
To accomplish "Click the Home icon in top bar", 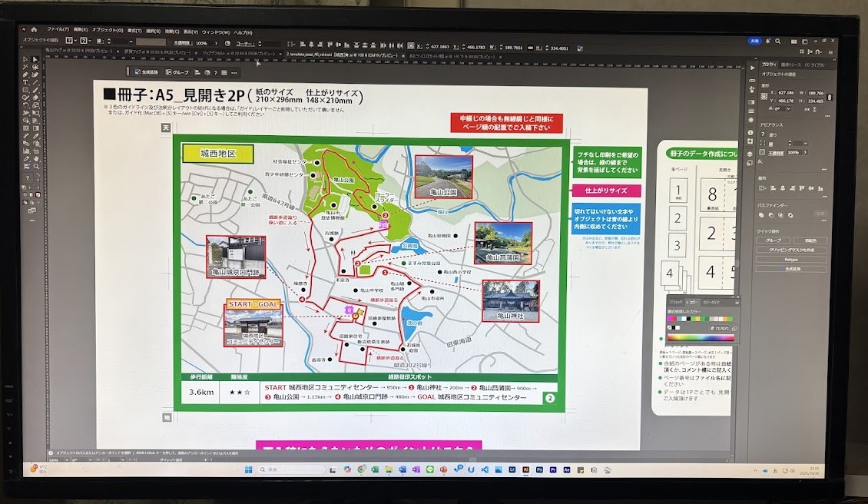I will tap(35, 30).
